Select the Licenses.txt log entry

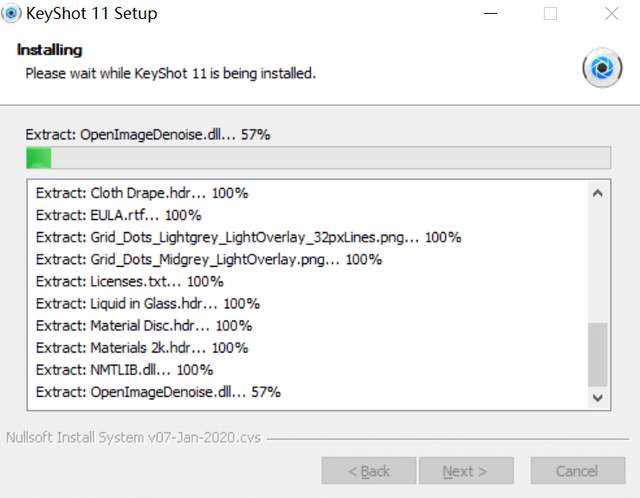click(x=130, y=281)
